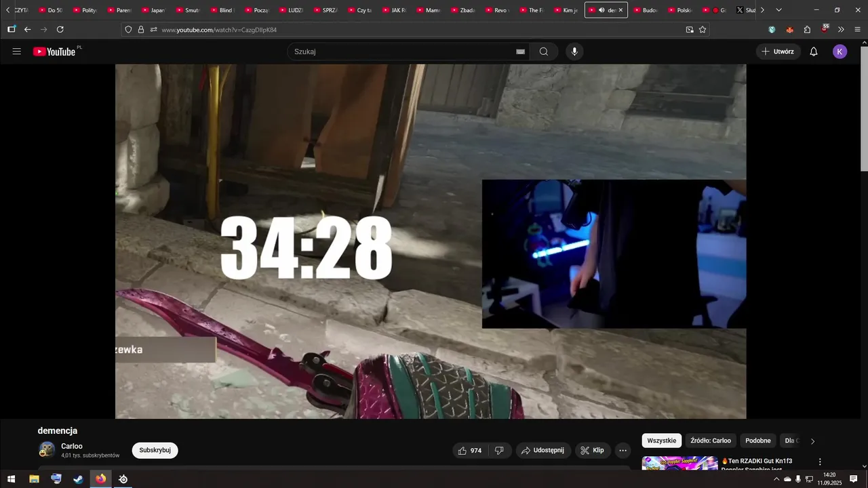
Task: Open the globe extension icon in toolbar
Action: click(x=772, y=30)
